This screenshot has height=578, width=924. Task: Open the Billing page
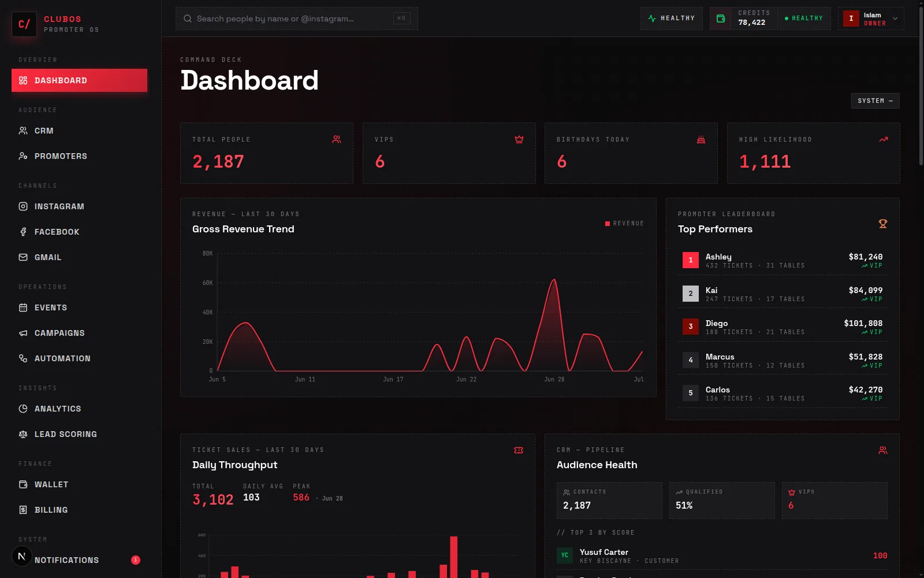[79, 510]
